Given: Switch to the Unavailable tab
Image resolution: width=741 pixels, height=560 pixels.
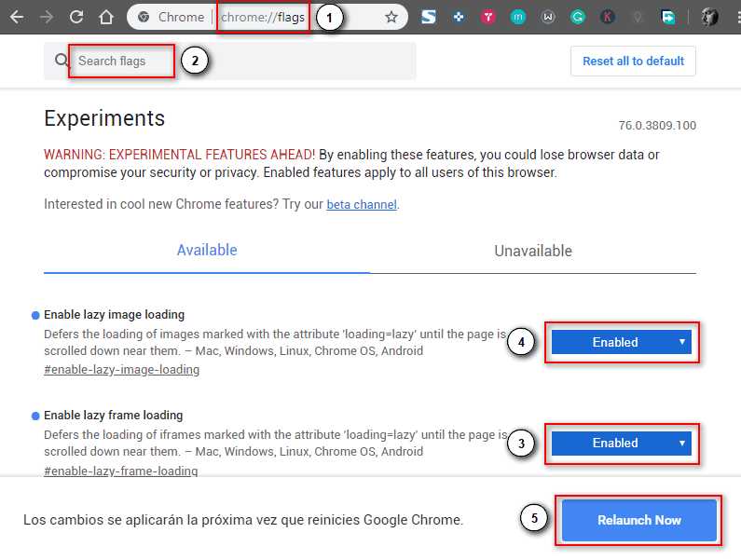Looking at the screenshot, I should (533, 251).
